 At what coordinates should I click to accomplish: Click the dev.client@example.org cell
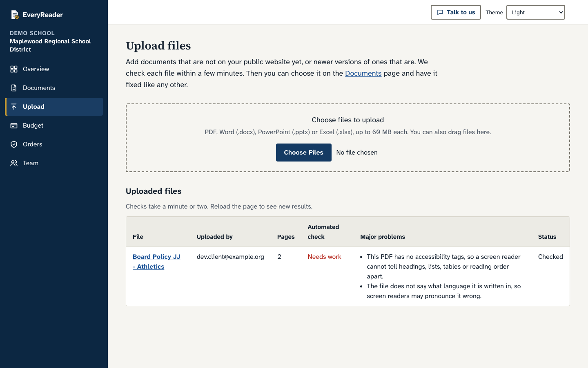tap(230, 257)
